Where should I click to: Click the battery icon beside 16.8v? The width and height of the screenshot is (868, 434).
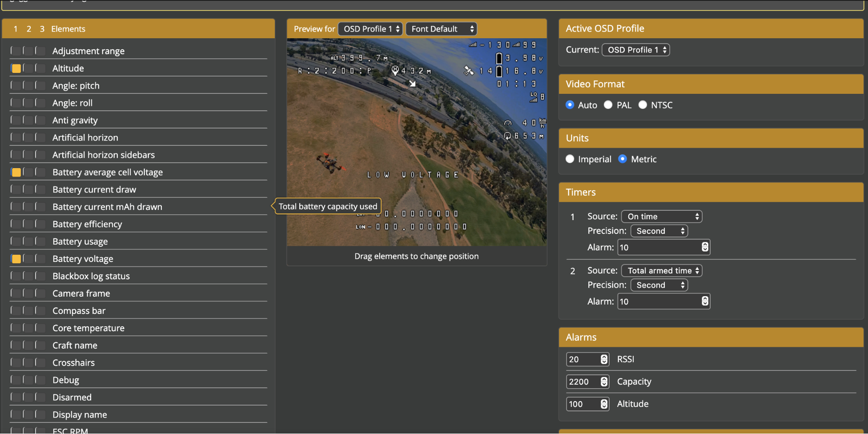pyautogui.click(x=499, y=71)
